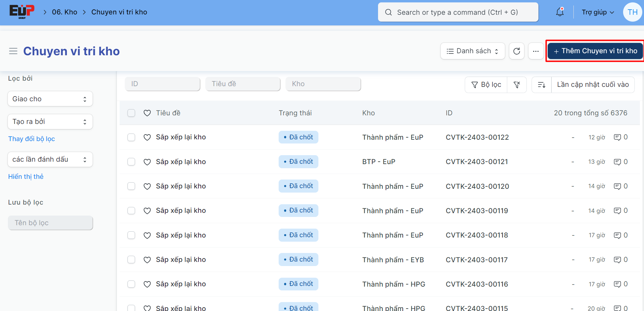Focus the Tiêu đề filter input field
Viewport: 644px width, 311px height.
point(243,84)
